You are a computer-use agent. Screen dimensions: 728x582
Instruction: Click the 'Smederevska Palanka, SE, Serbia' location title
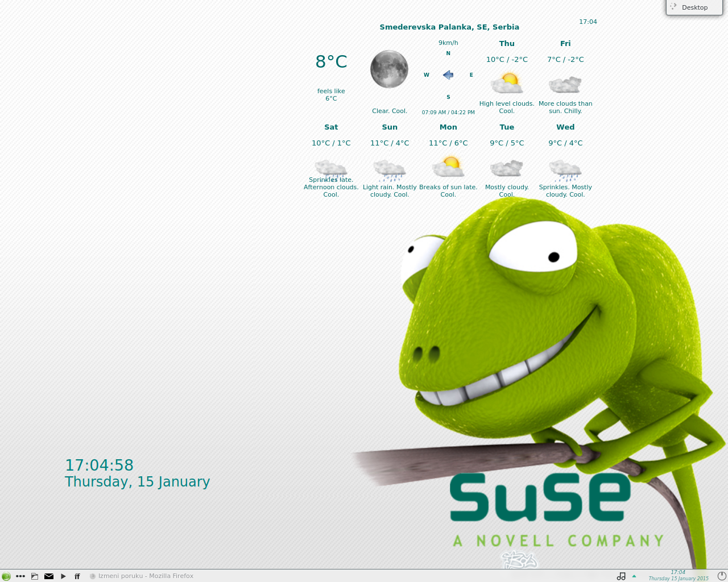(x=449, y=27)
